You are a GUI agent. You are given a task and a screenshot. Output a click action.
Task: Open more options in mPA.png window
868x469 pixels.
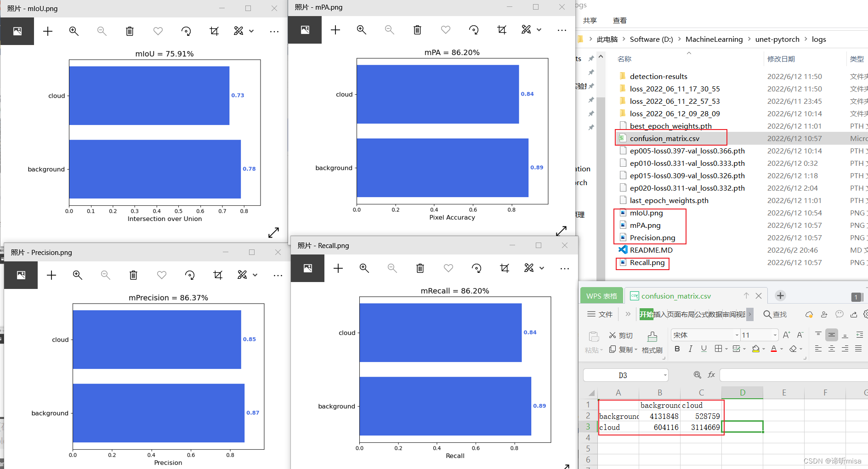(x=562, y=30)
